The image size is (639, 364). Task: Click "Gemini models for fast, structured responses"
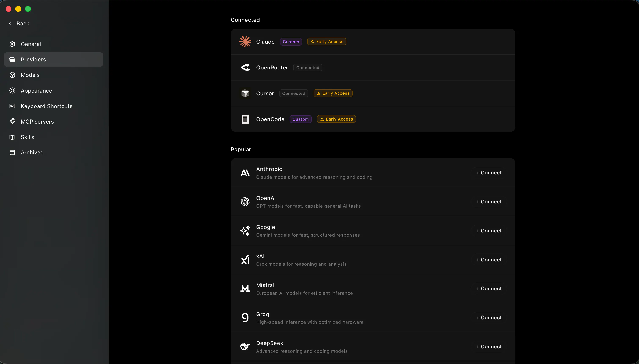[308, 235]
